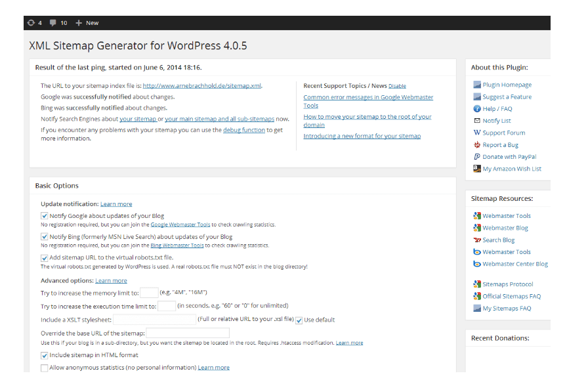Click the Notify List envelope icon
The height and width of the screenshot is (388, 588).
[x=477, y=121]
